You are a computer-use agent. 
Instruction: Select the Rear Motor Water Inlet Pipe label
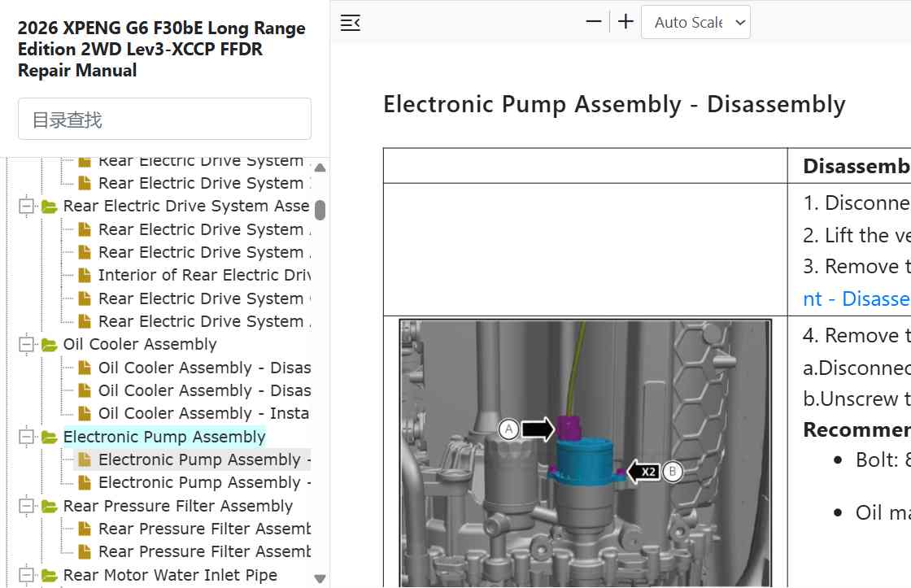click(170, 575)
